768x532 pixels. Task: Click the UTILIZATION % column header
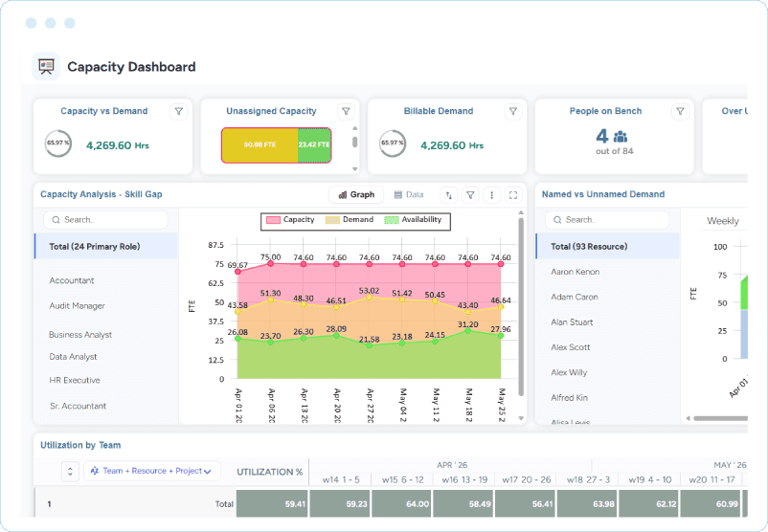click(x=270, y=473)
